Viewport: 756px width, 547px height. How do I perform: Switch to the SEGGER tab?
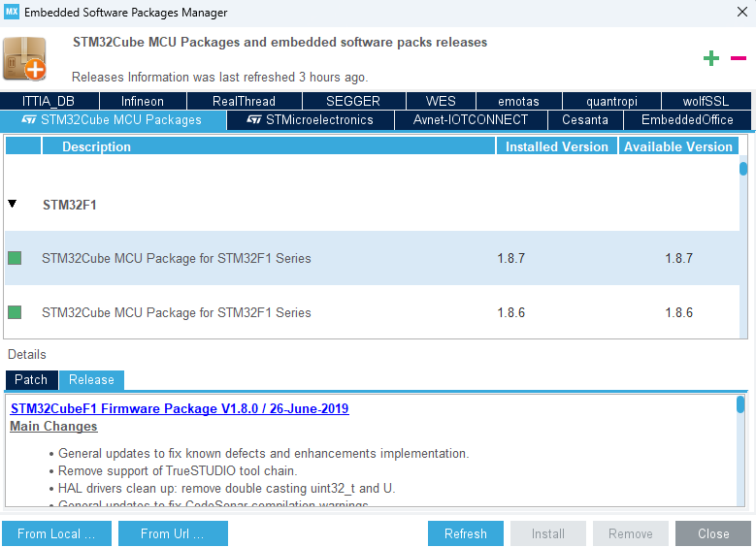click(x=353, y=101)
